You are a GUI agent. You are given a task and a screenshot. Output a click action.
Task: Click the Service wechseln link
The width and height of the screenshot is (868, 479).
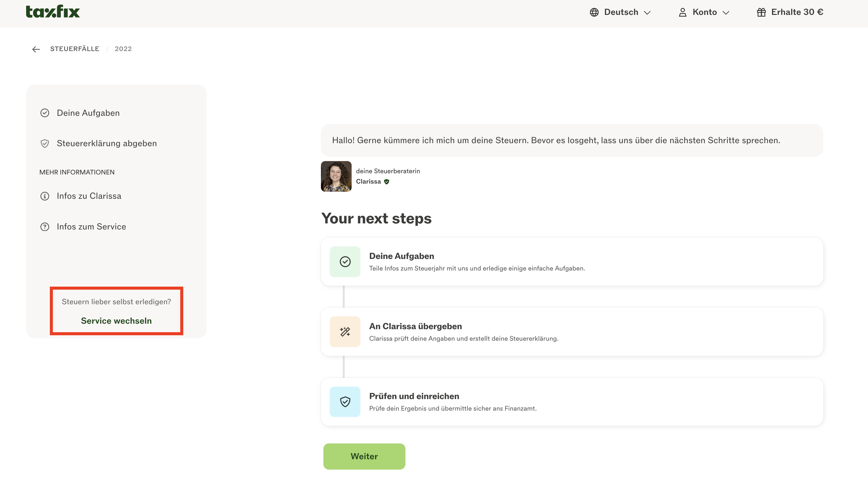tap(116, 321)
